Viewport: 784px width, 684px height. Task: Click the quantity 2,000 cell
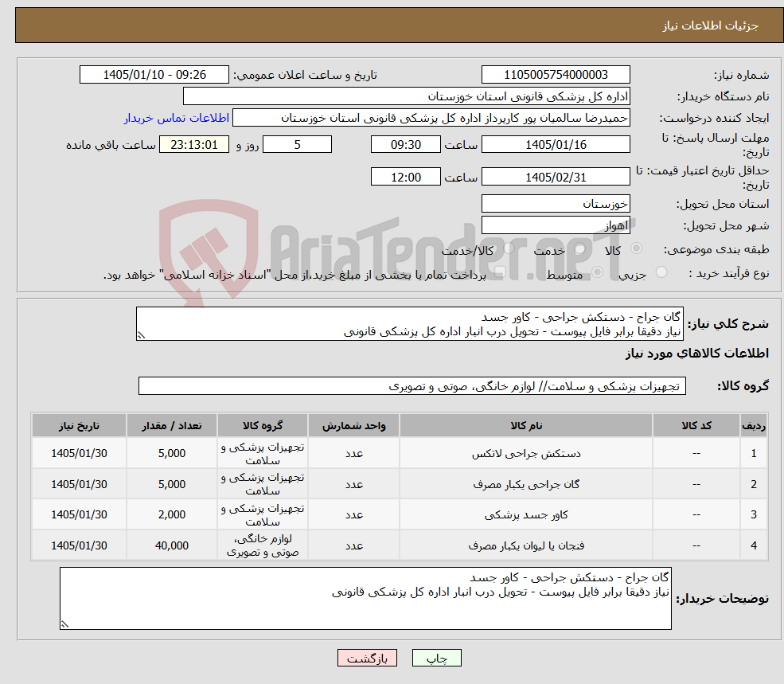point(171,515)
